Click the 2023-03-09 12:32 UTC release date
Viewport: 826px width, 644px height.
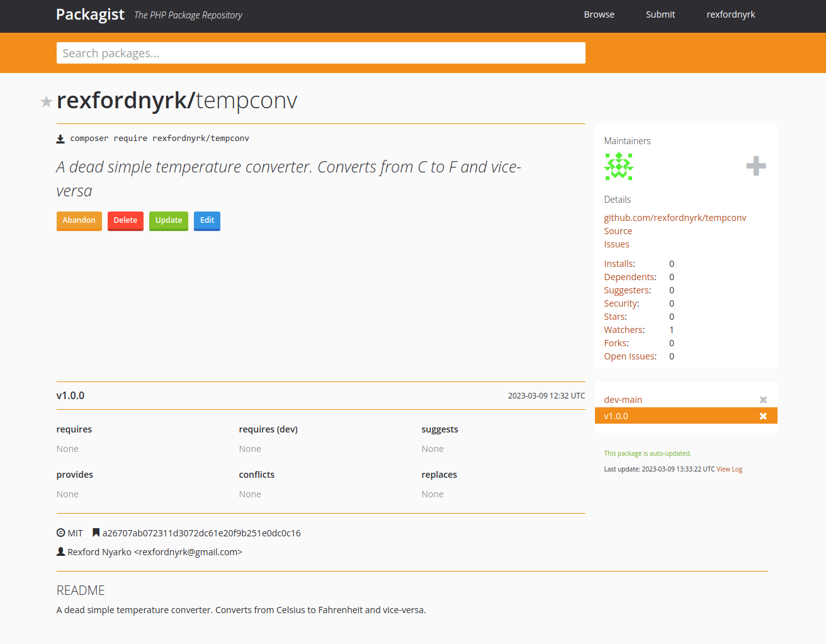tap(546, 396)
